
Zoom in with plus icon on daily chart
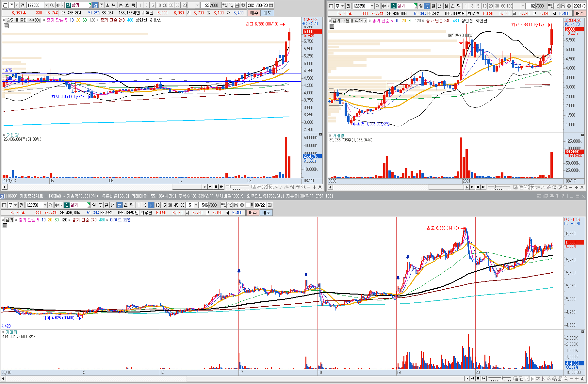[315, 187]
